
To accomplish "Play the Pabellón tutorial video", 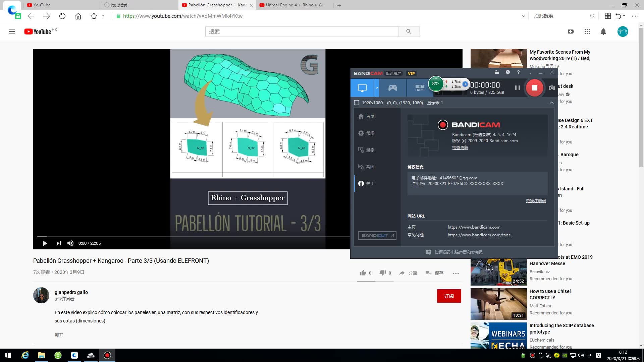I will coord(45,243).
